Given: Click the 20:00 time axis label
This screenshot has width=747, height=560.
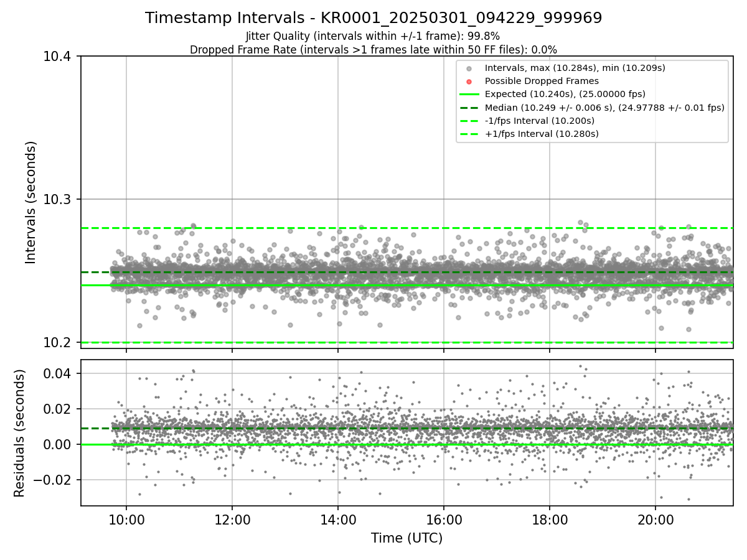Looking at the screenshot, I should click(655, 519).
